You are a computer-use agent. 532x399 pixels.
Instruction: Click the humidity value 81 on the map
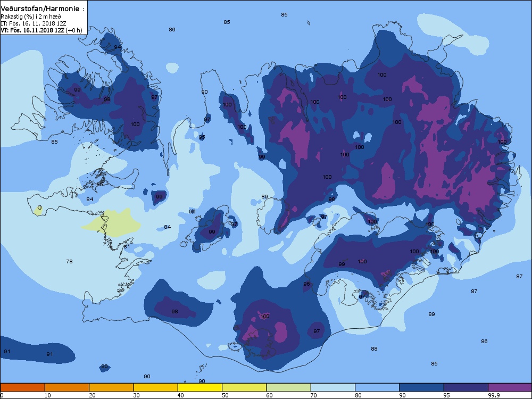point(127,247)
